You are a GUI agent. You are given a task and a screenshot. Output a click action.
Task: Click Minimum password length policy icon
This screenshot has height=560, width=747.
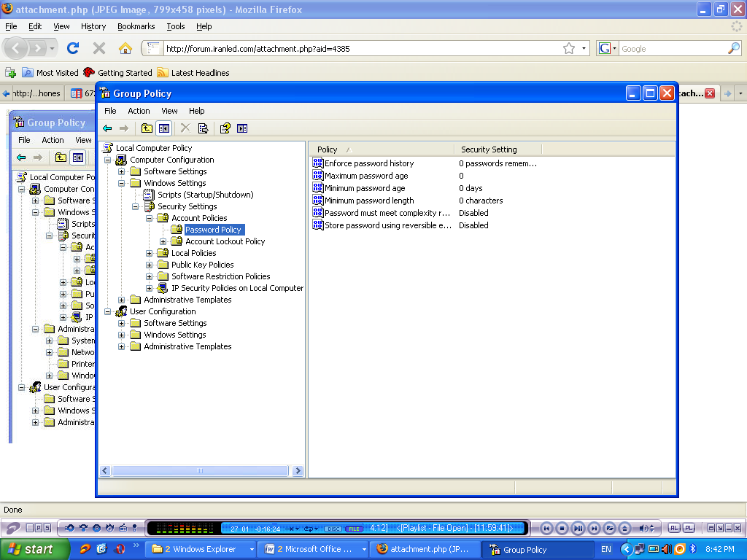pos(318,201)
